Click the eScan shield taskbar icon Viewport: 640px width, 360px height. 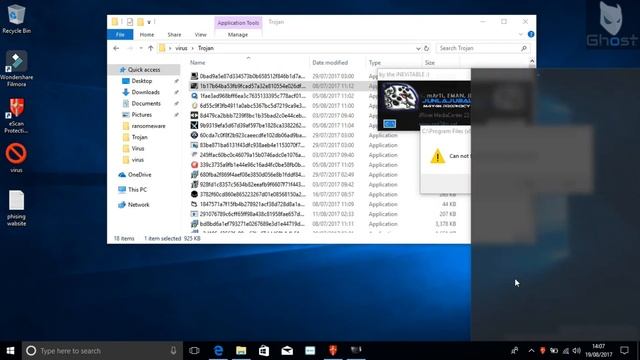click(333, 350)
